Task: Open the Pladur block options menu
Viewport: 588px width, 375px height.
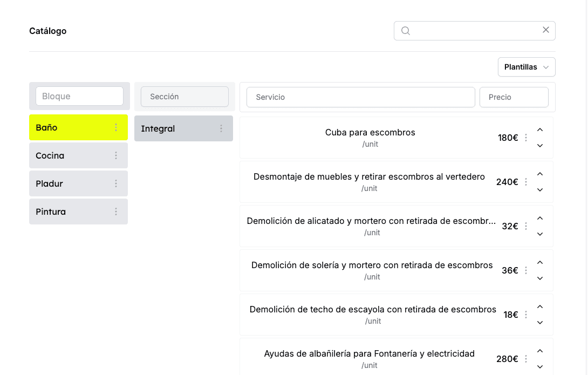Action: tap(115, 183)
